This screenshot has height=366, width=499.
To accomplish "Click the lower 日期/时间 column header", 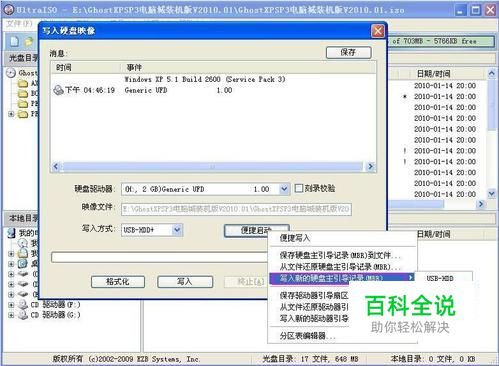I will tap(433, 234).
